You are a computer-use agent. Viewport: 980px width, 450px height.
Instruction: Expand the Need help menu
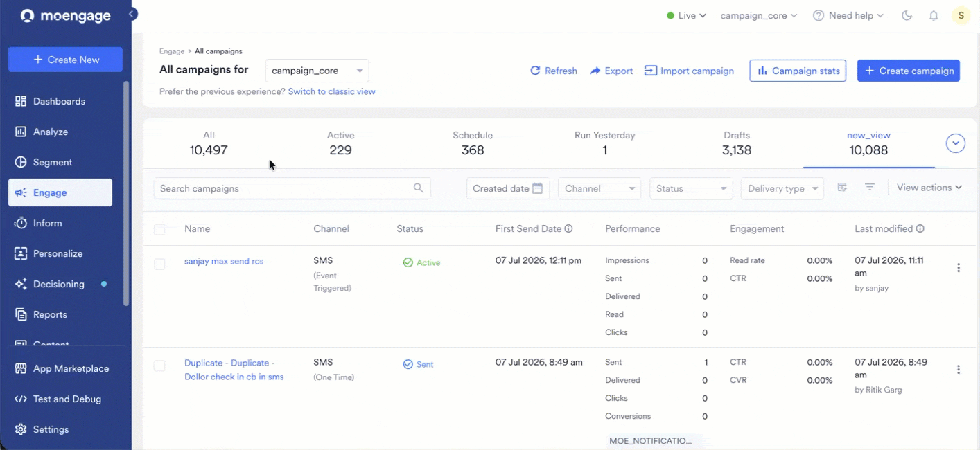click(848, 15)
